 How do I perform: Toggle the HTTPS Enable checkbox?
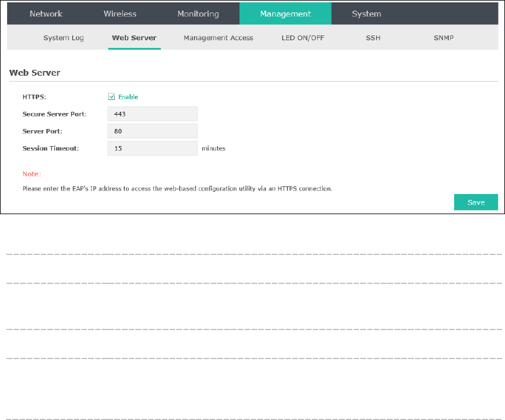(x=111, y=96)
